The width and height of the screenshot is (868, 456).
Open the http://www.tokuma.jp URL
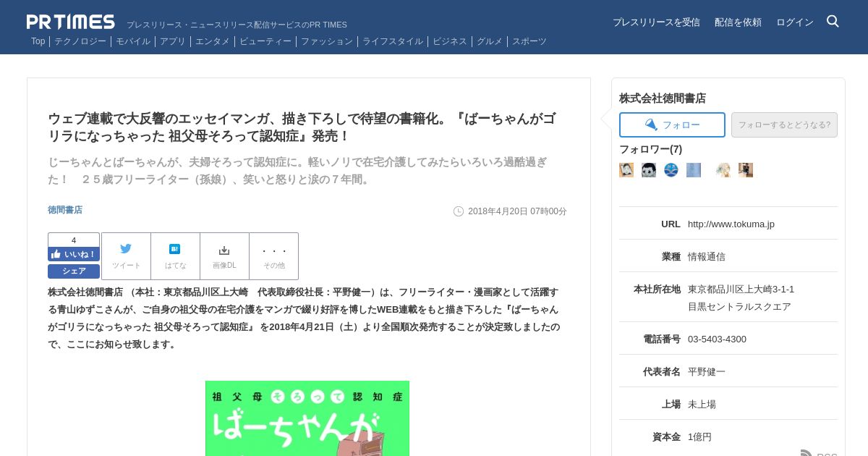click(731, 224)
